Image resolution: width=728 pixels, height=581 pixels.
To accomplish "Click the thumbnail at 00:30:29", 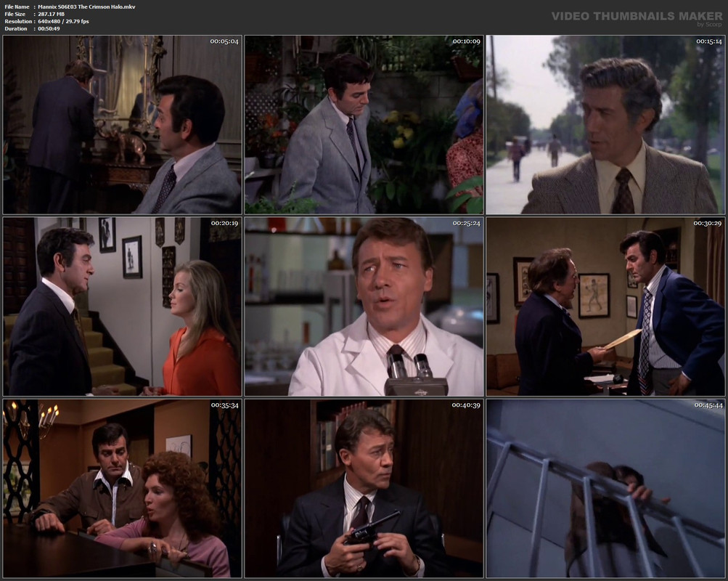I will [605, 306].
